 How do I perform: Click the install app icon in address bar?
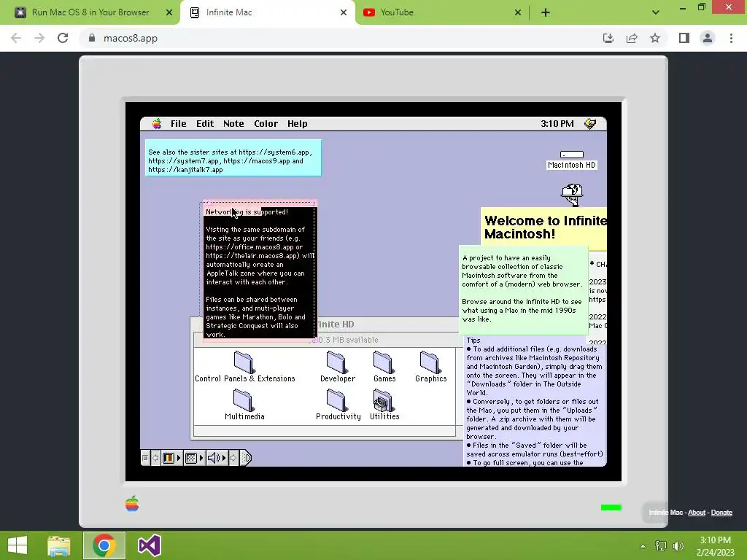(x=608, y=38)
